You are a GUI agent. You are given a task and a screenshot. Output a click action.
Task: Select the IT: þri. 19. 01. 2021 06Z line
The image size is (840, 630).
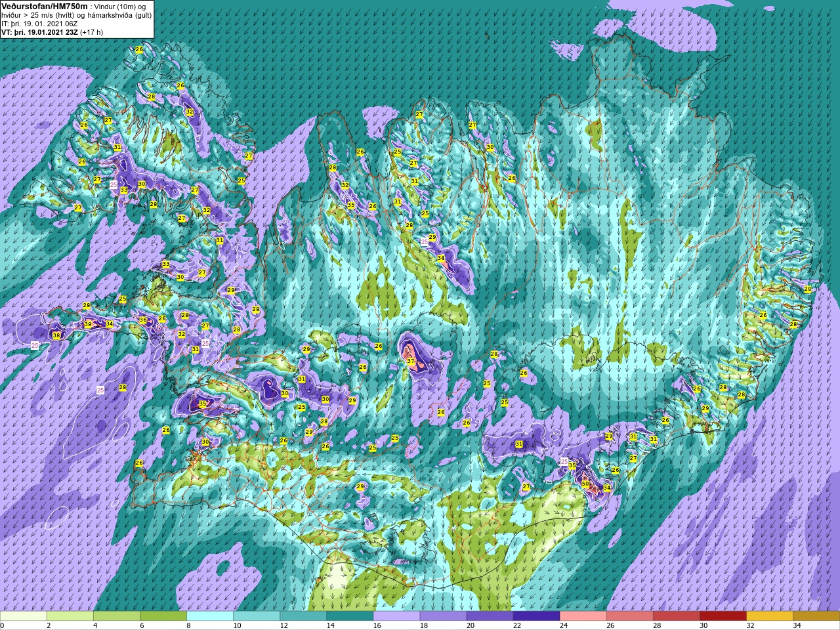point(39,23)
